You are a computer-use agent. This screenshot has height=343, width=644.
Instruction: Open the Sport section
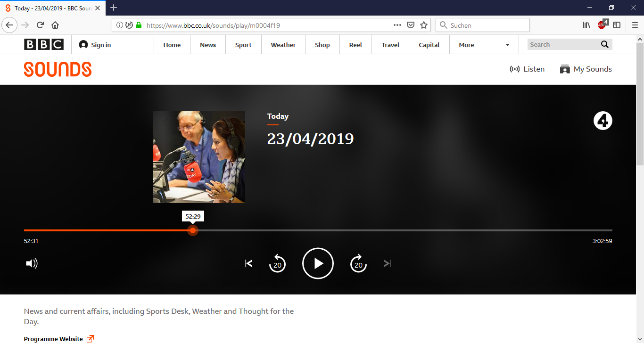click(243, 45)
